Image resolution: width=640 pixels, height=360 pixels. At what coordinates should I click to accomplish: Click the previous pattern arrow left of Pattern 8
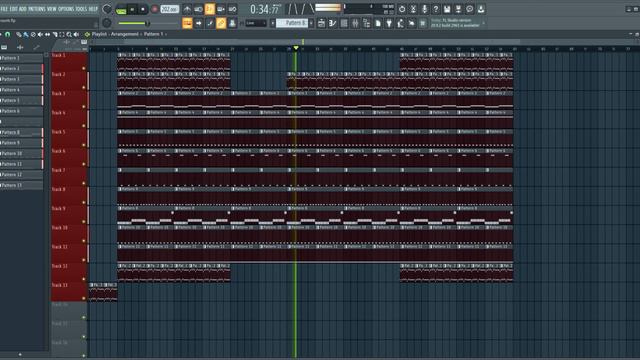[273, 23]
